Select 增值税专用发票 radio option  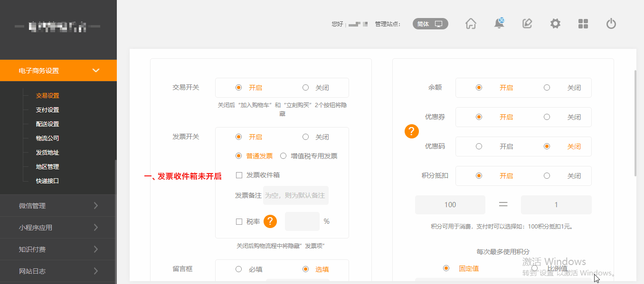[284, 156]
